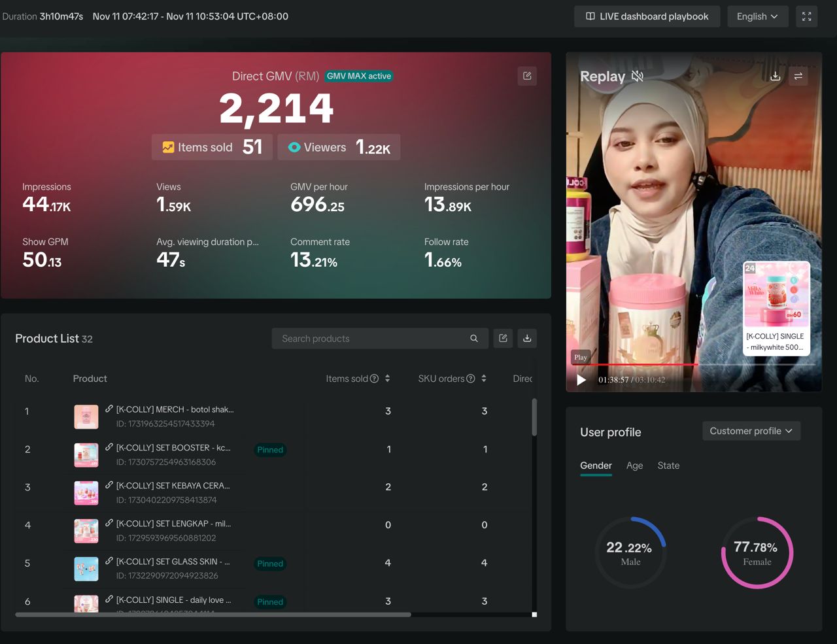Image resolution: width=837 pixels, height=644 pixels.
Task: Open LIVE dashboard playbook
Action: pos(647,16)
